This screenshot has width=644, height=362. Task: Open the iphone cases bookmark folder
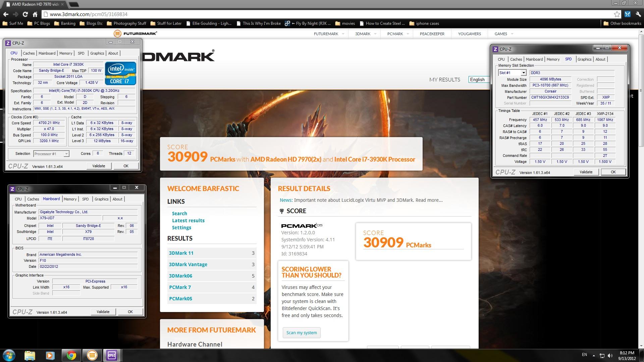424,23
